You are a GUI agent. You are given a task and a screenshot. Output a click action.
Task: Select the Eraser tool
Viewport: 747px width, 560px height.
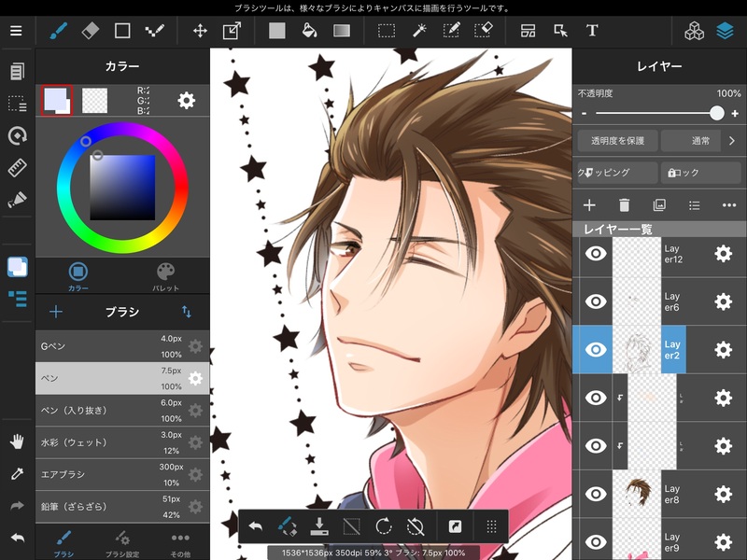91,31
